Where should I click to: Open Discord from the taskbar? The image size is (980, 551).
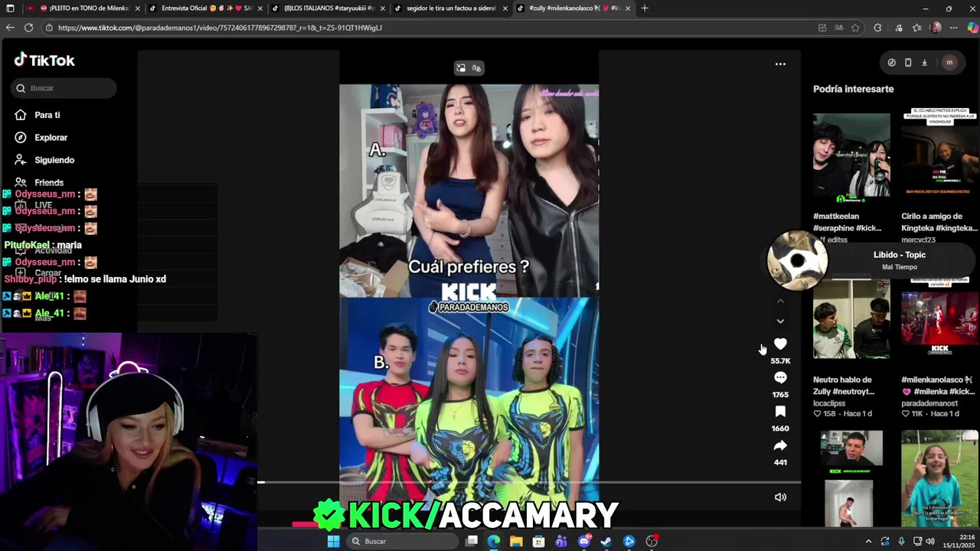click(584, 541)
